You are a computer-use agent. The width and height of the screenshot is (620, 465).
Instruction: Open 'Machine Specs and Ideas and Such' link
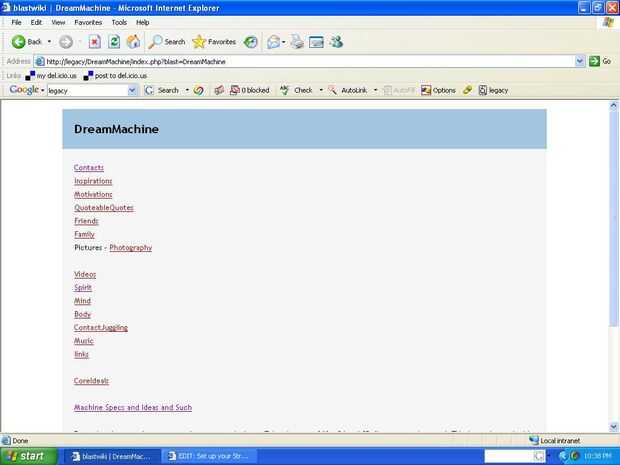coord(133,407)
